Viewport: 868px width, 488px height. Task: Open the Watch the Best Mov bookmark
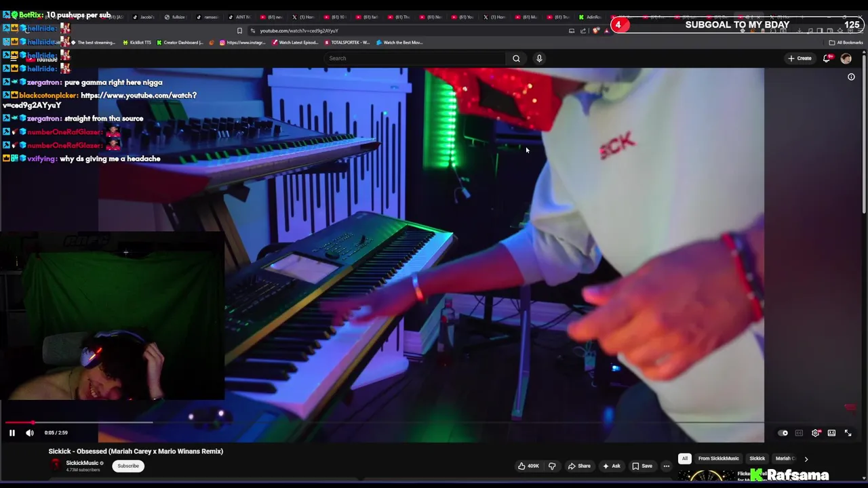(399, 43)
